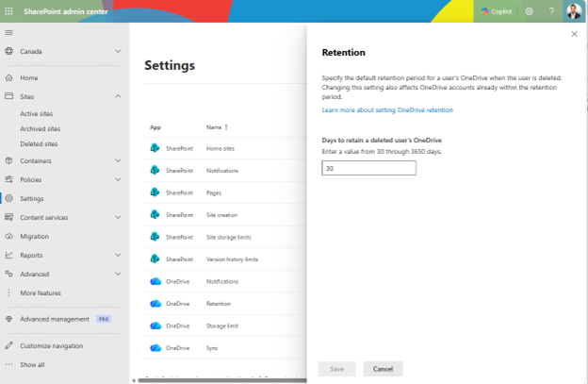
Task: Close the Retention panel with X
Action: [x=574, y=34]
